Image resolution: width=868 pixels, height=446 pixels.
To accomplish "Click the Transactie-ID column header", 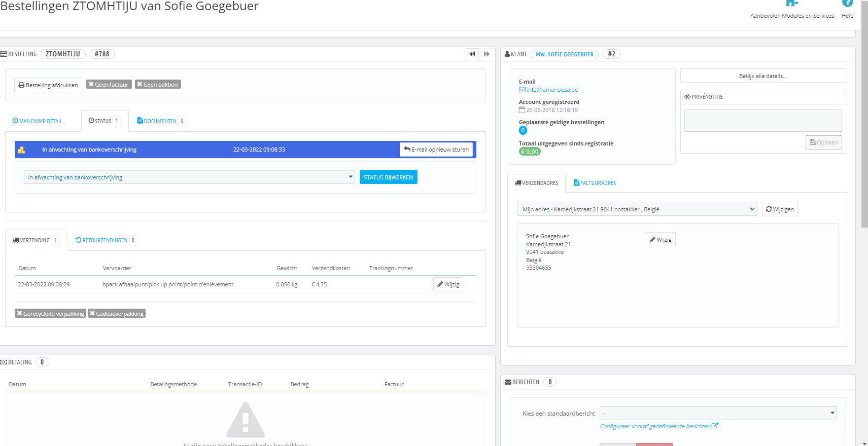I will pos(245,384).
